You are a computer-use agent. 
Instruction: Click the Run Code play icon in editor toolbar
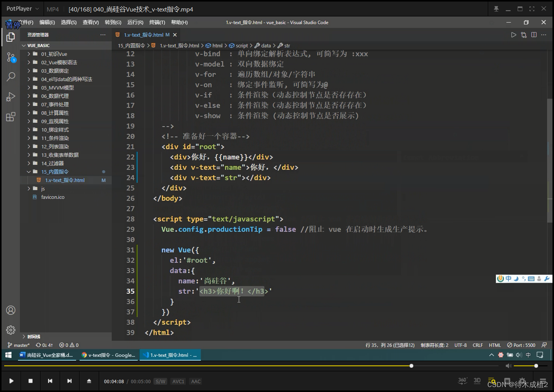(x=513, y=35)
